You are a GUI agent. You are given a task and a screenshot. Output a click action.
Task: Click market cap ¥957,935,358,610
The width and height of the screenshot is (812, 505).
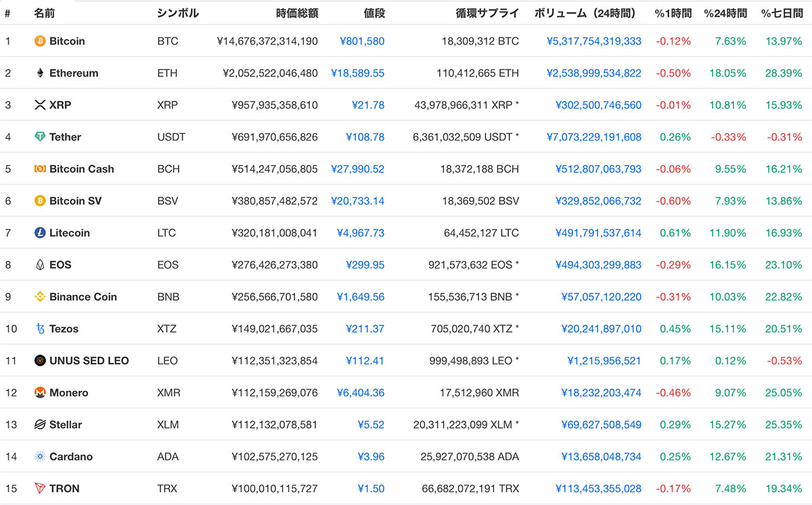click(275, 105)
